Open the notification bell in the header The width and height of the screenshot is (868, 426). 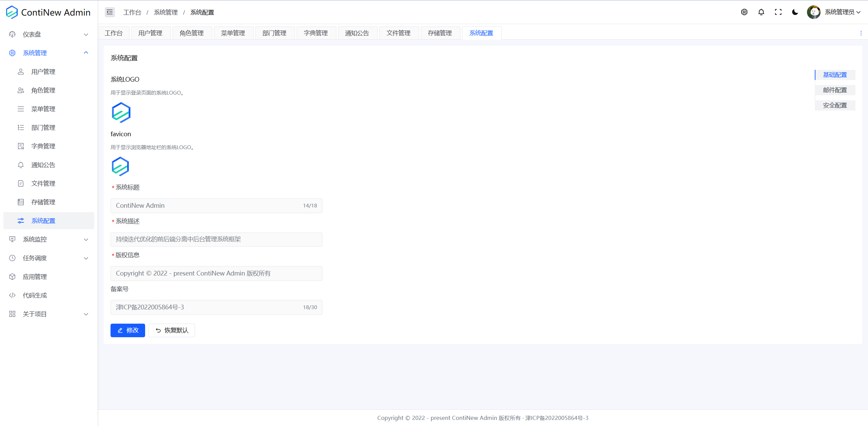tap(761, 12)
